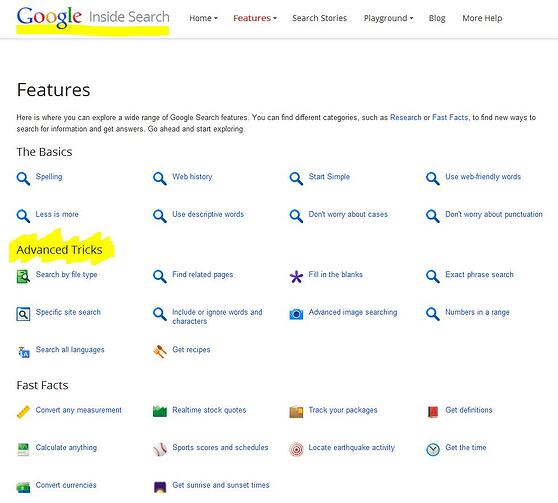The width and height of the screenshot is (558, 503).
Task: Click the Advanced Tricks section heading
Action: pos(59,250)
